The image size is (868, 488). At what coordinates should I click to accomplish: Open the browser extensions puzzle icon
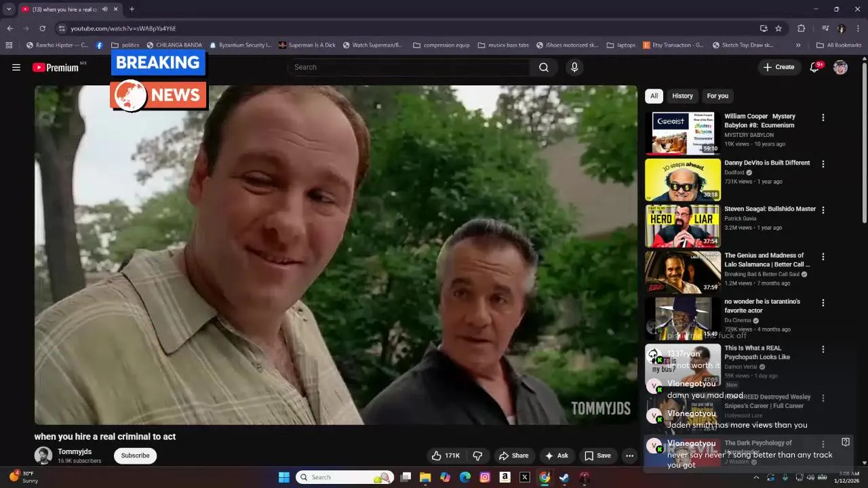pyautogui.click(x=802, y=28)
